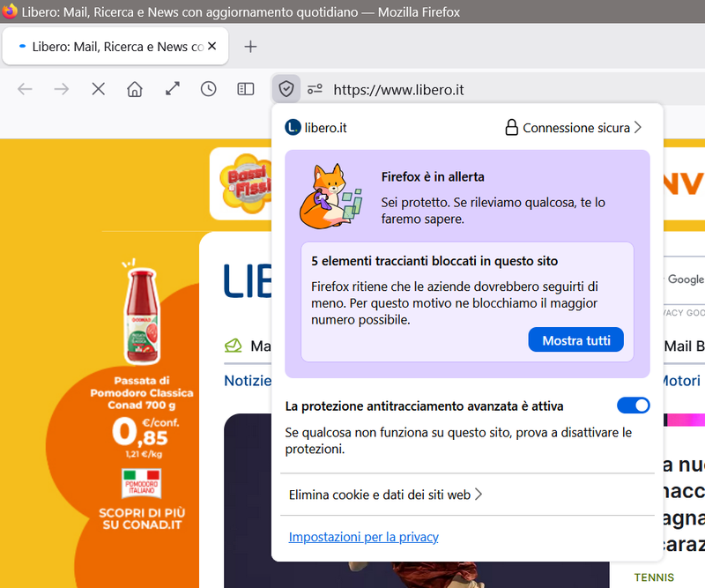Open the Motori link on page
Screen dimensions: 705x588
[681, 381]
